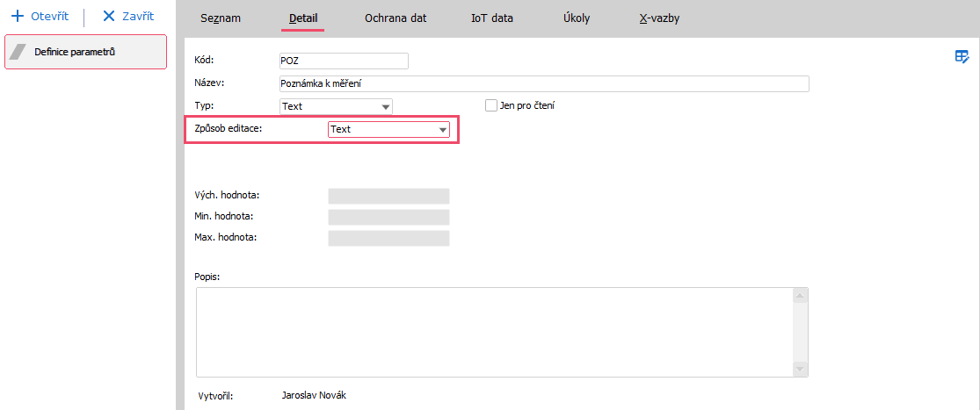Expand the Typ dropdown

[386, 106]
